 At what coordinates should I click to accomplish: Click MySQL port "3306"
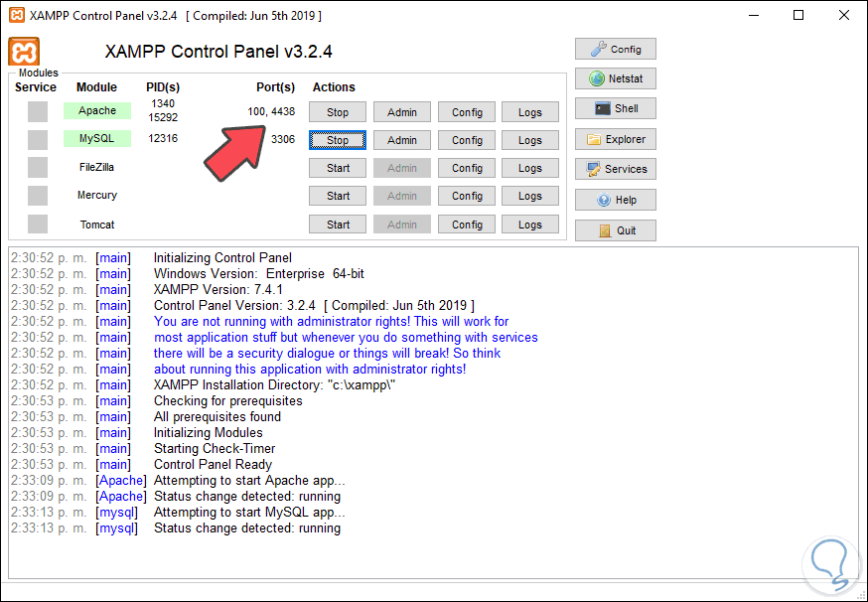click(283, 139)
